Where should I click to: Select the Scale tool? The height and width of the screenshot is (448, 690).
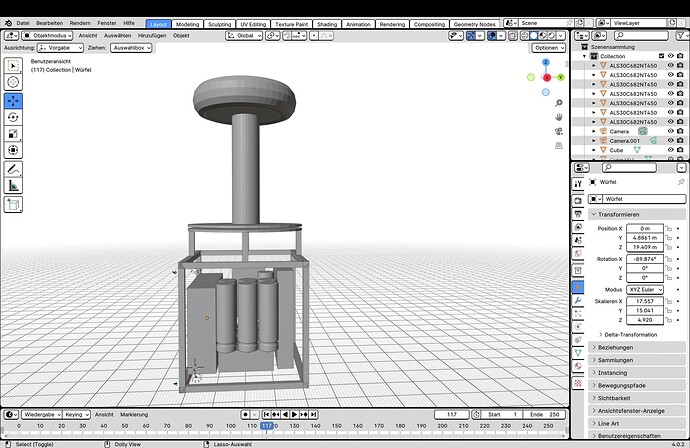[13, 134]
